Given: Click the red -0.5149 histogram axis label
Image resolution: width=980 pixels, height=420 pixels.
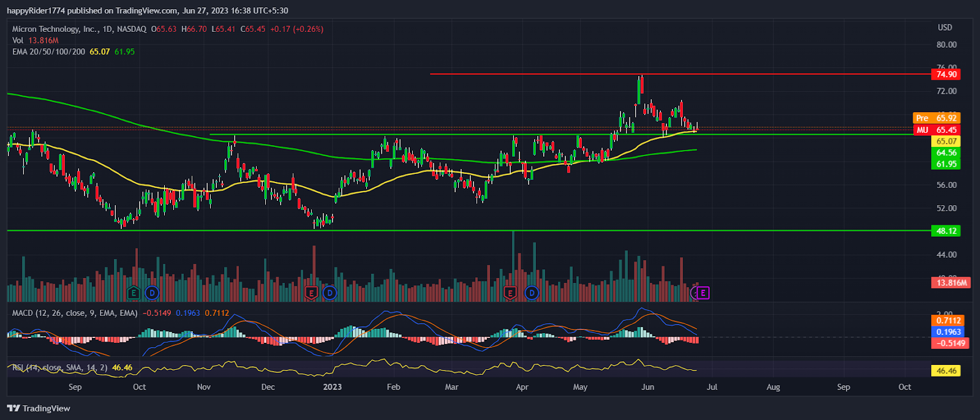Looking at the screenshot, I should click(x=950, y=343).
